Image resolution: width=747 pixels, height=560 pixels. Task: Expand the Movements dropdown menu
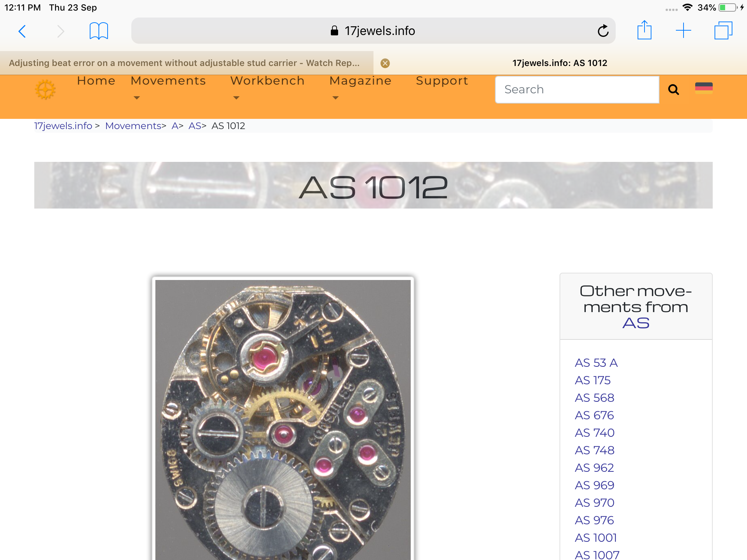point(168,87)
